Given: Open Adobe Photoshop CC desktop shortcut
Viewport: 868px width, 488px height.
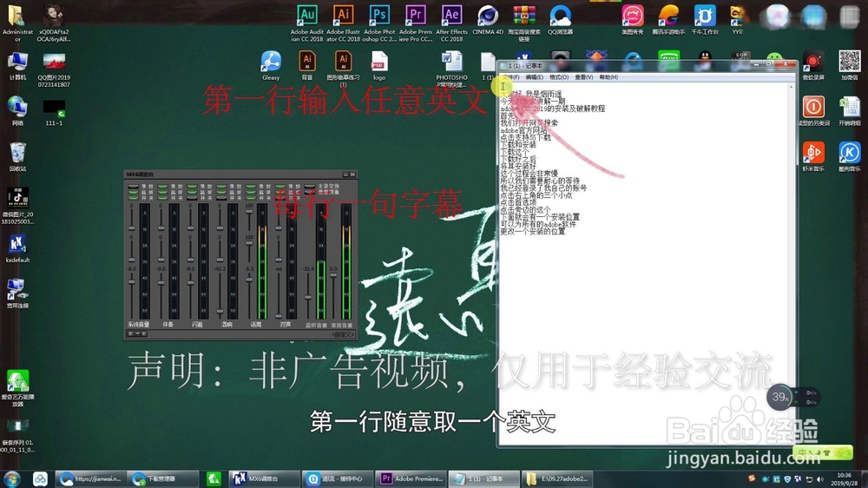Looking at the screenshot, I should tap(380, 22).
